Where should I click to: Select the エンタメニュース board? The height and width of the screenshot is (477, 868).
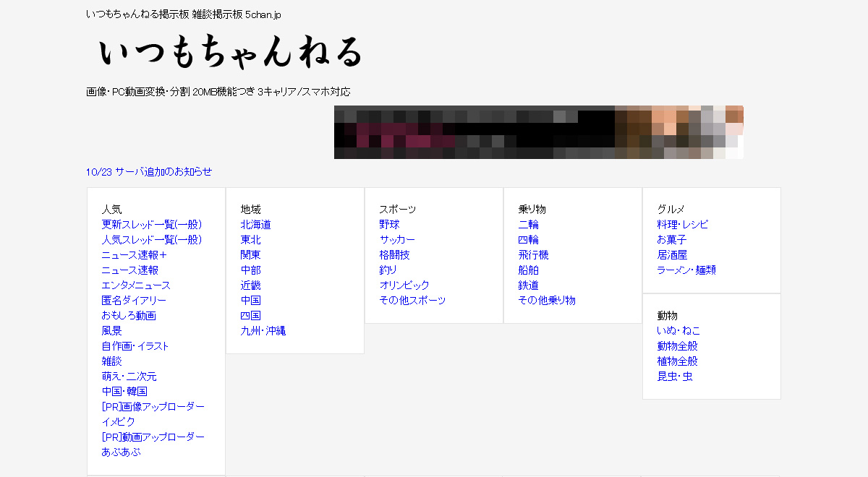tap(136, 285)
